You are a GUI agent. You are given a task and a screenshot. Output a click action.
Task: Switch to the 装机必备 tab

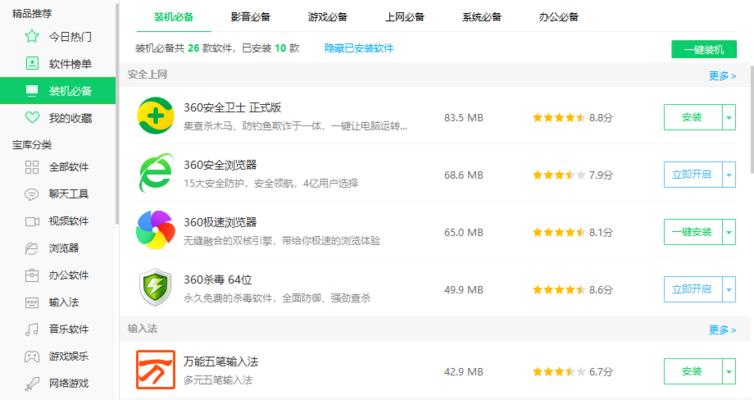174,17
